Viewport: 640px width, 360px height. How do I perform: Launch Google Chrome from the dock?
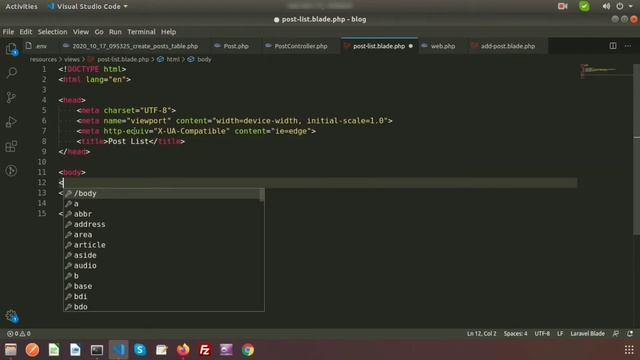click(x=248, y=350)
